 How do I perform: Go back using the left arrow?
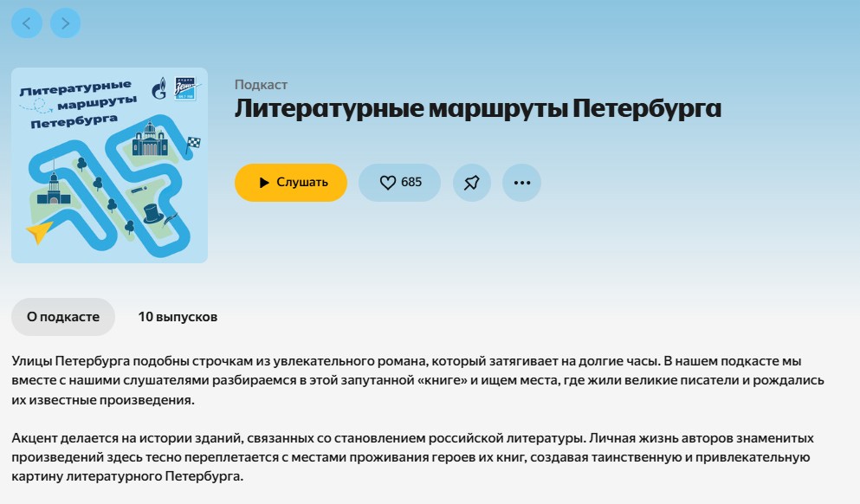tap(26, 23)
